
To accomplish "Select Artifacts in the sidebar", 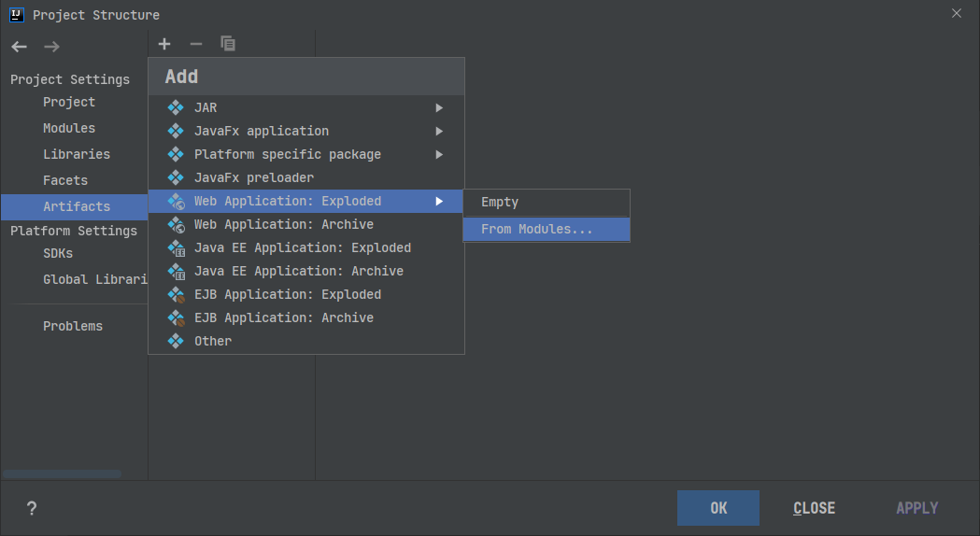I will [75, 206].
